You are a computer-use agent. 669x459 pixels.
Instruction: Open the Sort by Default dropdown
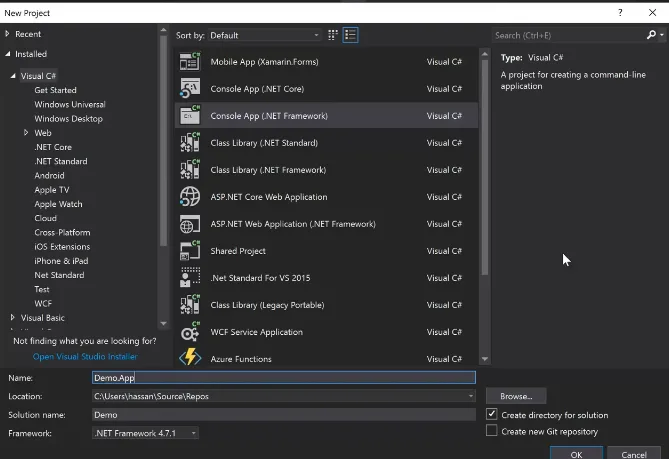point(265,35)
